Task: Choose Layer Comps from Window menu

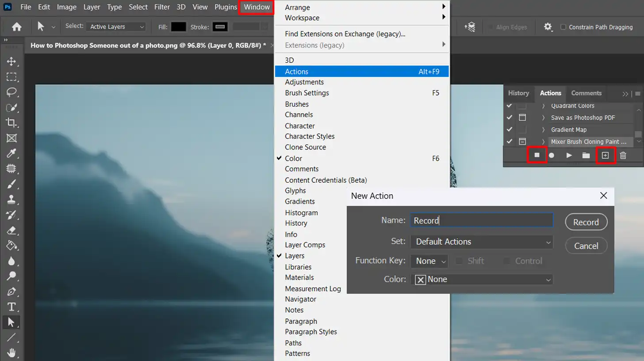Action: pyautogui.click(x=362, y=245)
